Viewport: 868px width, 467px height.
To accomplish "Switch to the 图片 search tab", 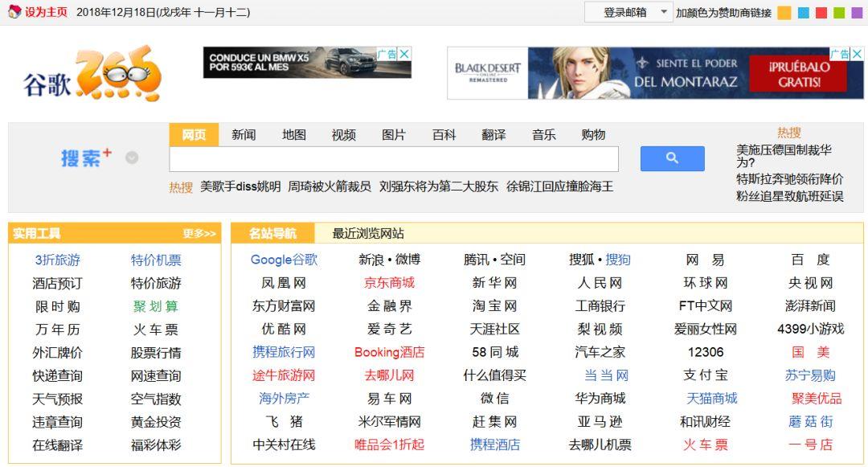I will (394, 134).
